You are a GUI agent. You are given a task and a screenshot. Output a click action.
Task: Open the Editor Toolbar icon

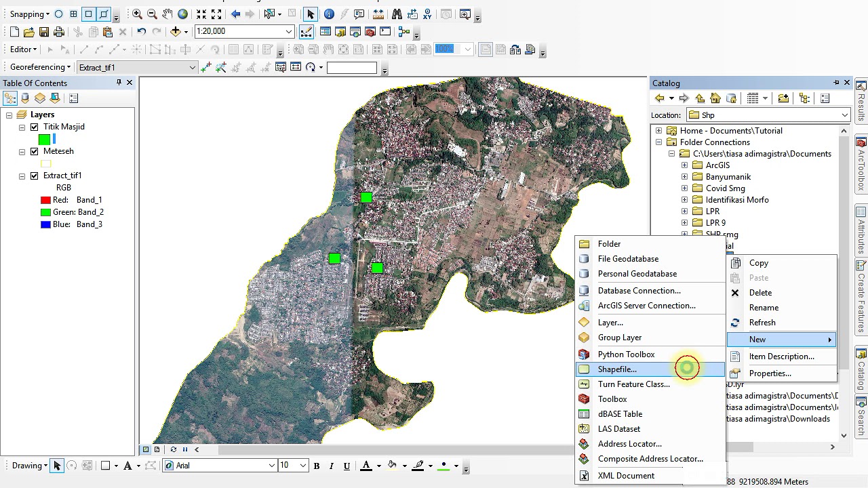[x=307, y=32]
